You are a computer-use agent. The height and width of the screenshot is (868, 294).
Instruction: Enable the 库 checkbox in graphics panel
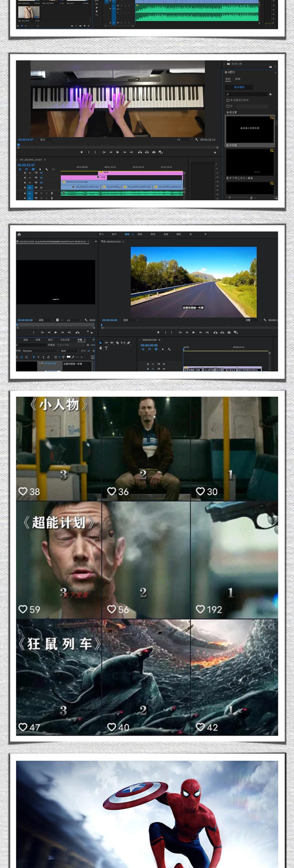point(228,106)
